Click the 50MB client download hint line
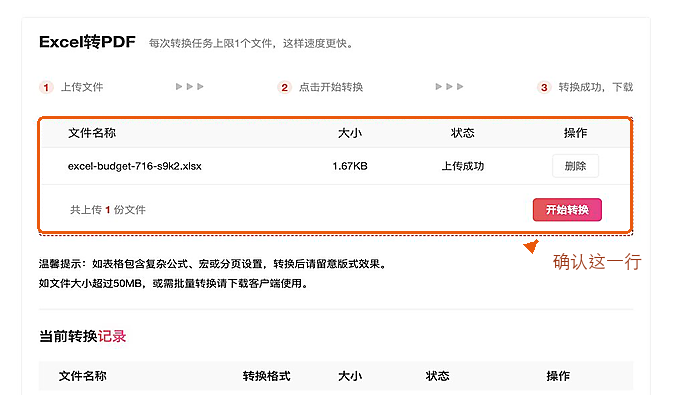 pyautogui.click(x=174, y=283)
